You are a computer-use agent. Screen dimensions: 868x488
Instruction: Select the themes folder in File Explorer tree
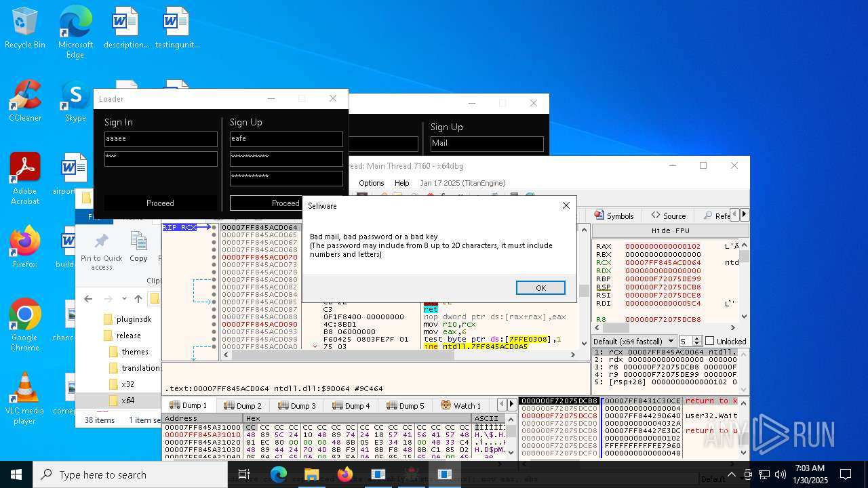[134, 351]
